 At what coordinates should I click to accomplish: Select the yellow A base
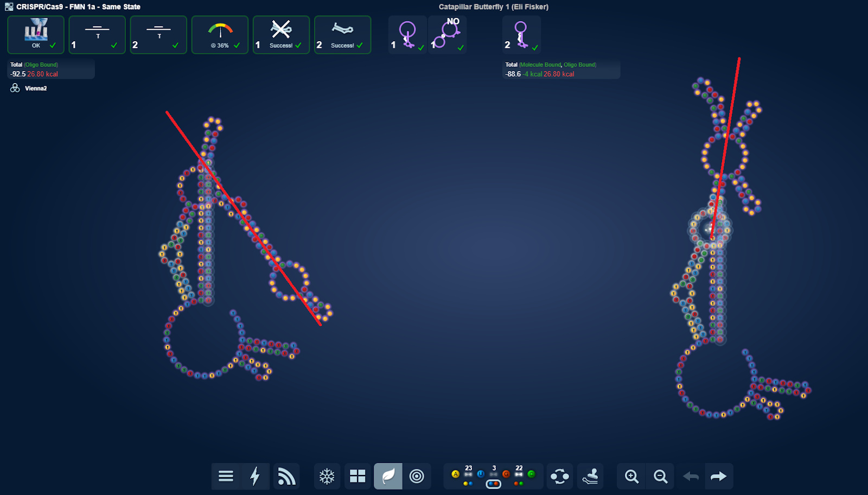click(x=455, y=474)
